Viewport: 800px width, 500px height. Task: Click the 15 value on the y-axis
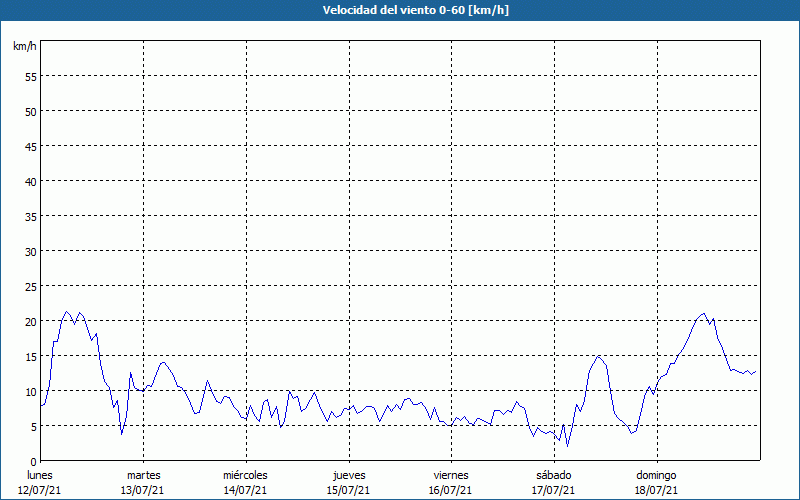tap(31, 357)
